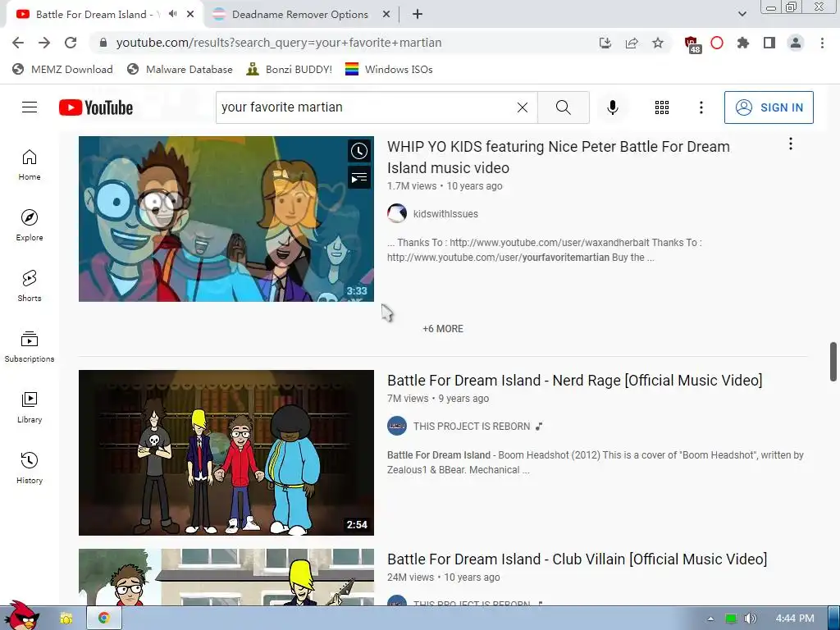This screenshot has height=630, width=840.
Task: Open the Extensions puzzle-piece menu
Action: point(743,43)
